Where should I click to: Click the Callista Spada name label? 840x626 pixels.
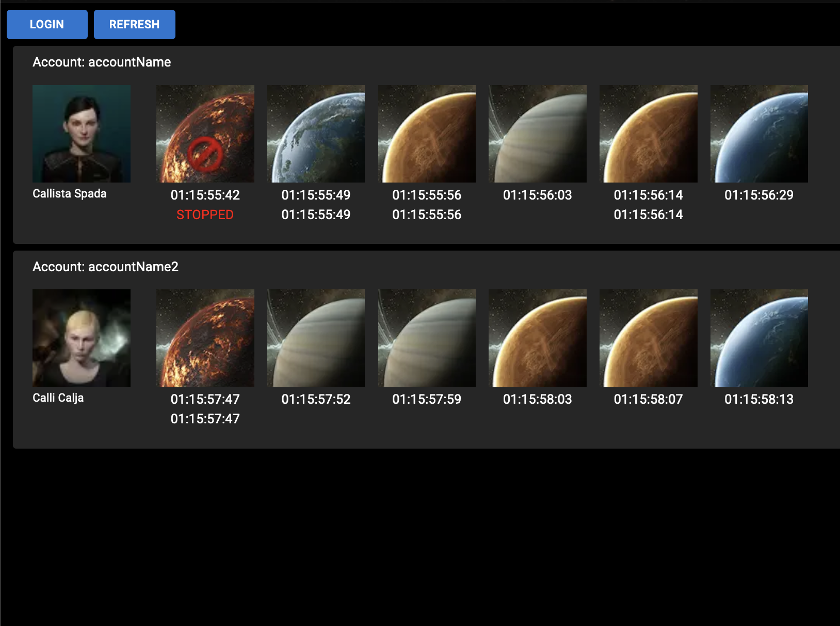click(70, 193)
